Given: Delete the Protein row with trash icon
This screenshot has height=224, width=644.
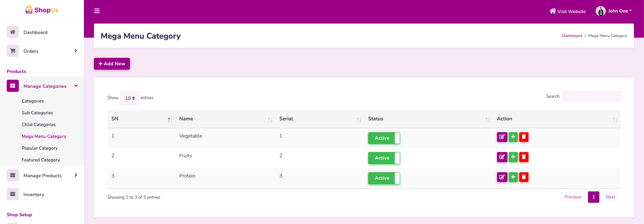Looking at the screenshot, I should click(524, 177).
